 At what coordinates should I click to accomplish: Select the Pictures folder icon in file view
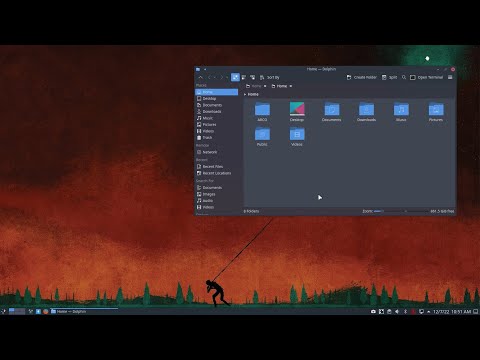tap(436, 109)
